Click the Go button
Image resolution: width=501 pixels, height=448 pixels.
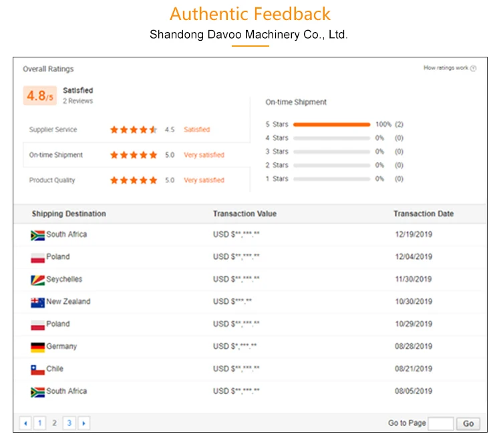tap(468, 423)
